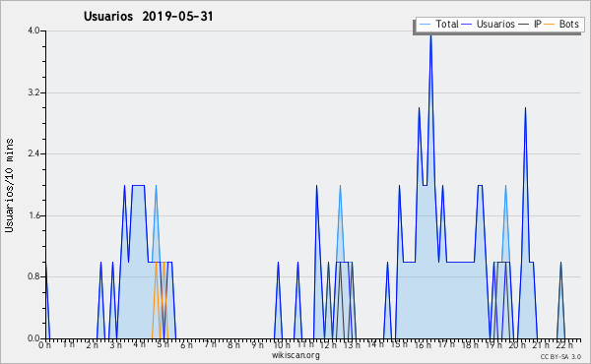This screenshot has width=591, height=364.
Task: Click the y-axis value 4.0
Action: click(33, 30)
